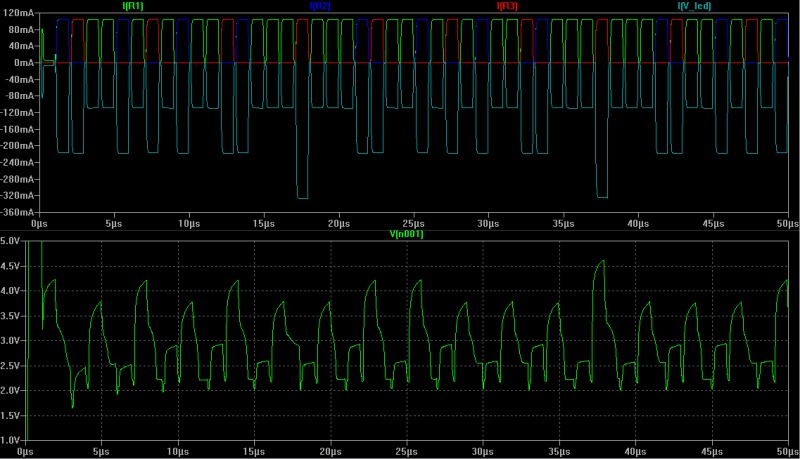Click the -160mA axis label
Screen dimensions: 800x459
pos(17,130)
